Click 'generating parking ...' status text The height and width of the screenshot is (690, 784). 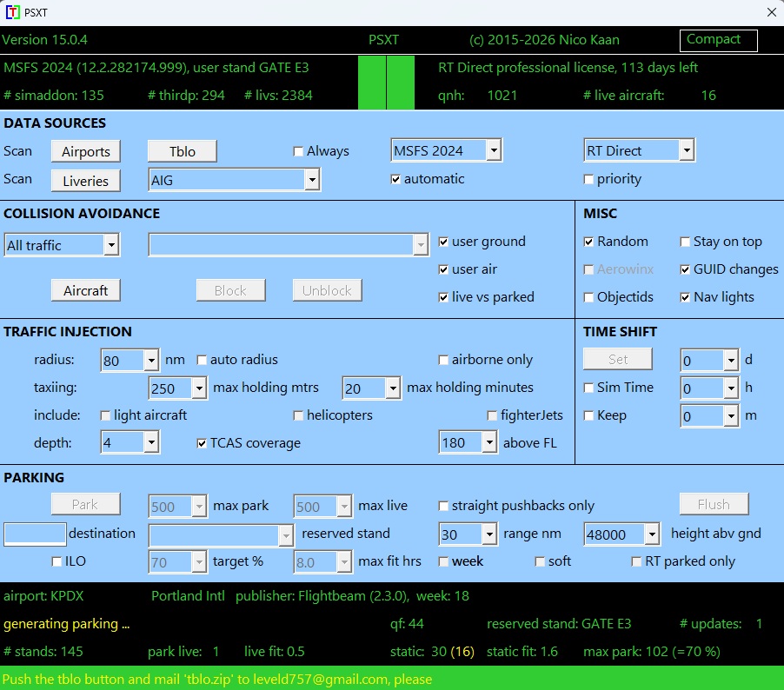(x=67, y=624)
